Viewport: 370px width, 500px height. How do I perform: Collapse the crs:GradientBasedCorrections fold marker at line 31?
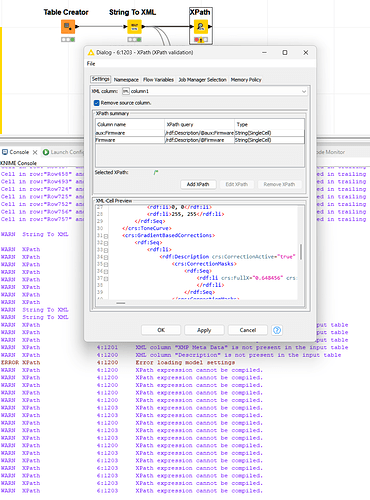[x=106, y=236]
